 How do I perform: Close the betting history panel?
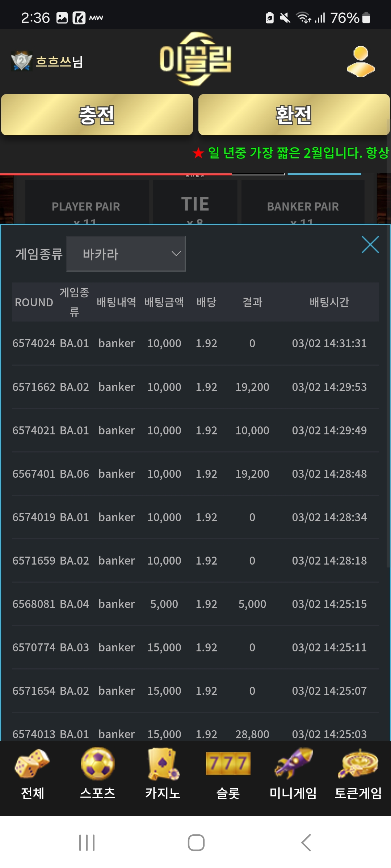click(370, 245)
